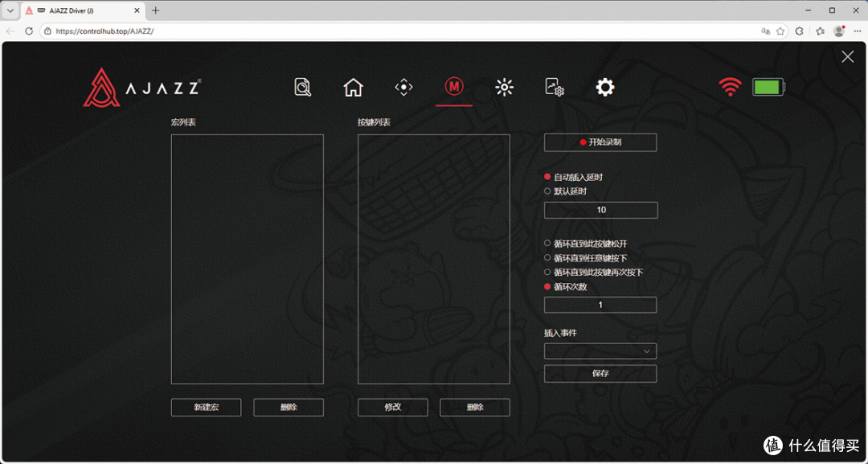Open browser extensions icon
This screenshot has height=464, width=868.
pos(800,31)
